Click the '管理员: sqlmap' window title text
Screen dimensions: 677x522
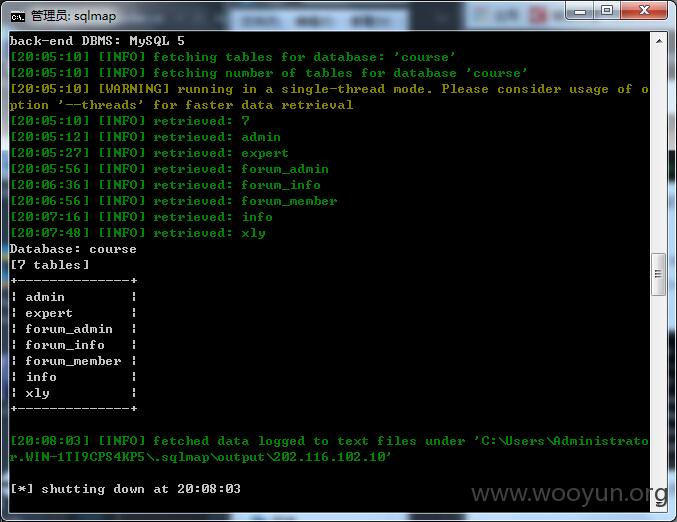pos(73,16)
